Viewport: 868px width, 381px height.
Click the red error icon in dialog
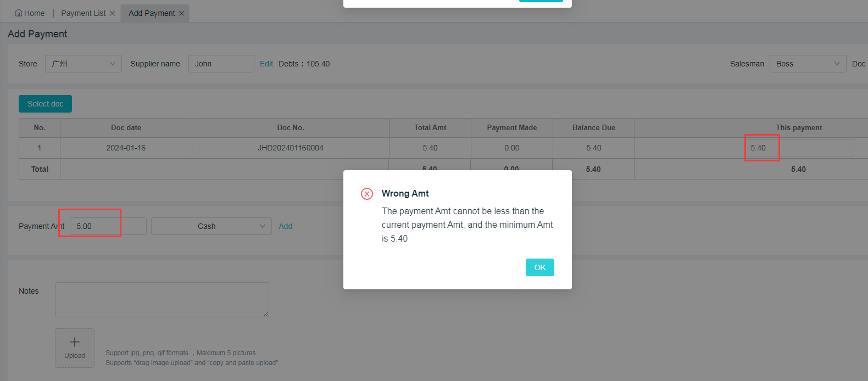click(x=367, y=194)
